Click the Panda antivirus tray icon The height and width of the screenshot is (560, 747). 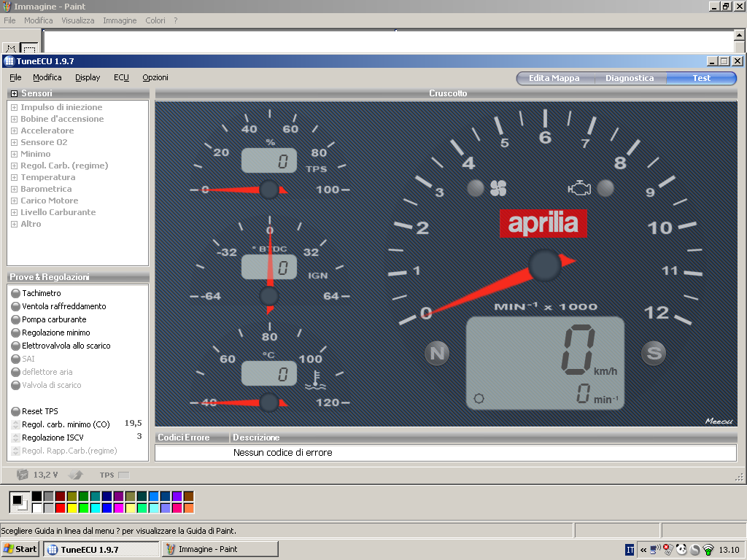coord(681,550)
